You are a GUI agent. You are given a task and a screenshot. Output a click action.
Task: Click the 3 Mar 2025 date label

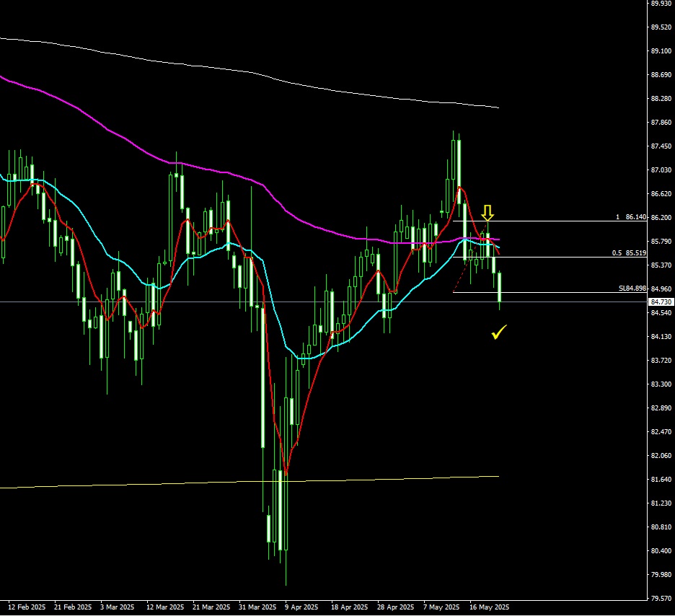(x=117, y=607)
